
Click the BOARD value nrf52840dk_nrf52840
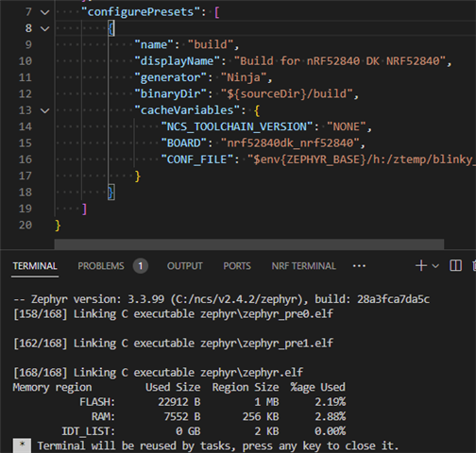[x=290, y=143]
